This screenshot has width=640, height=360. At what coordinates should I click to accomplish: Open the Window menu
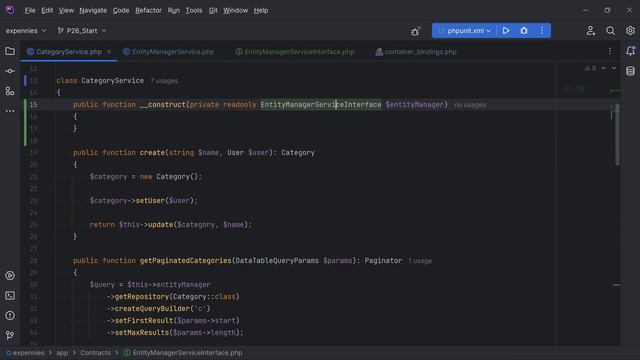pyautogui.click(x=235, y=10)
